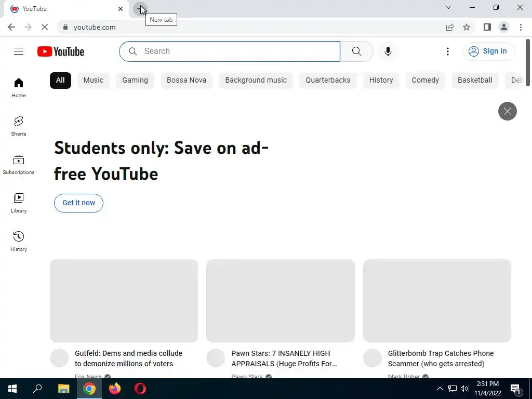Open the network status tray icon
The width and height of the screenshot is (532, 399).
tap(453, 389)
